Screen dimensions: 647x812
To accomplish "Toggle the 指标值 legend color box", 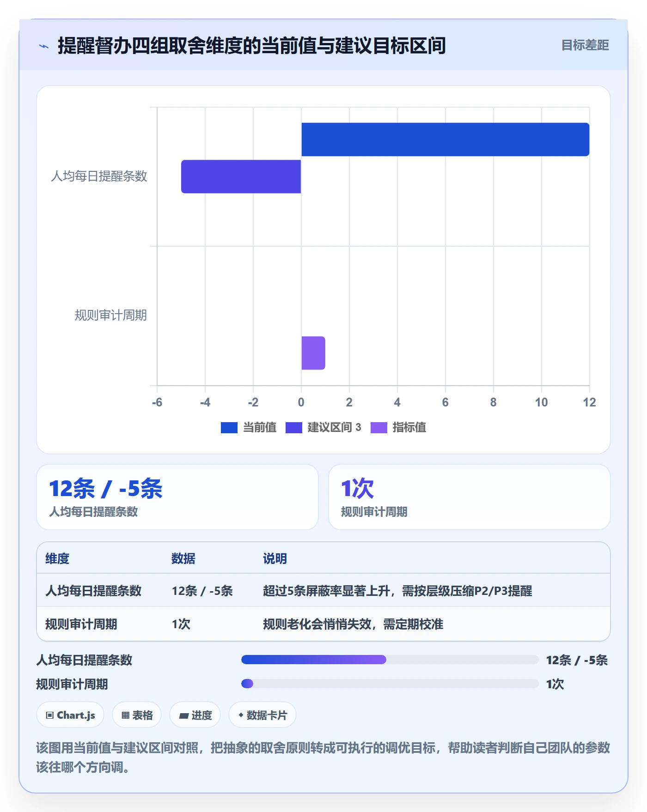I will (x=379, y=428).
